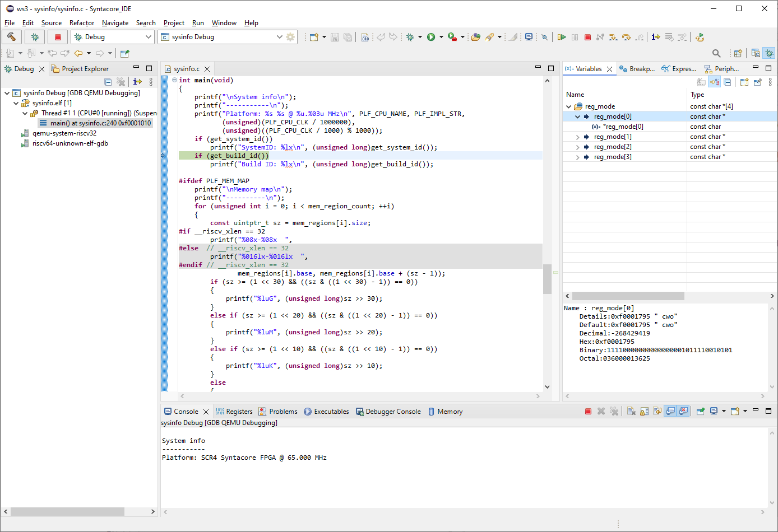Select the main() at sysinfo.c:240 stack frame
Image resolution: width=778 pixels, height=532 pixels.
(x=95, y=123)
